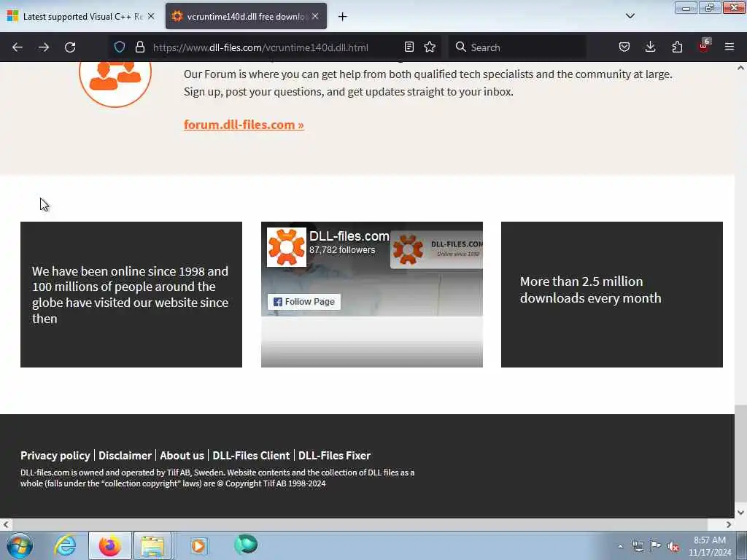Reload the current page
This screenshot has width=747, height=560.
point(70,47)
